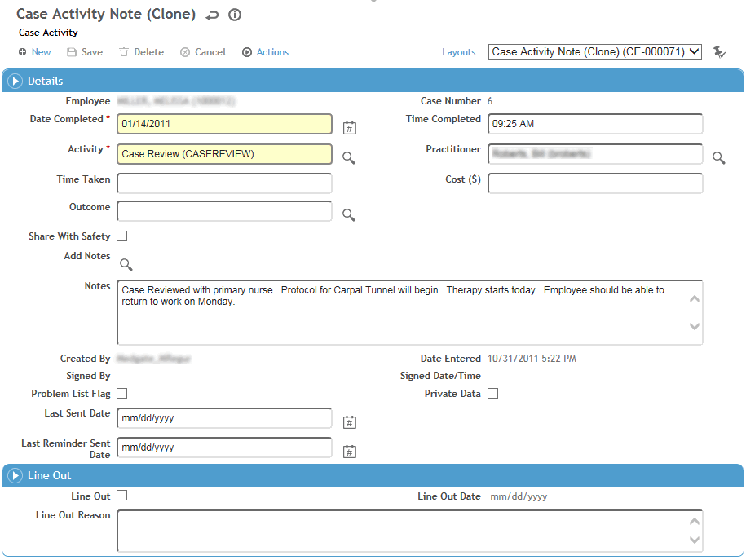The width and height of the screenshot is (746, 560).
Task: Click Notes scrollbar up arrow
Action: 695,299
